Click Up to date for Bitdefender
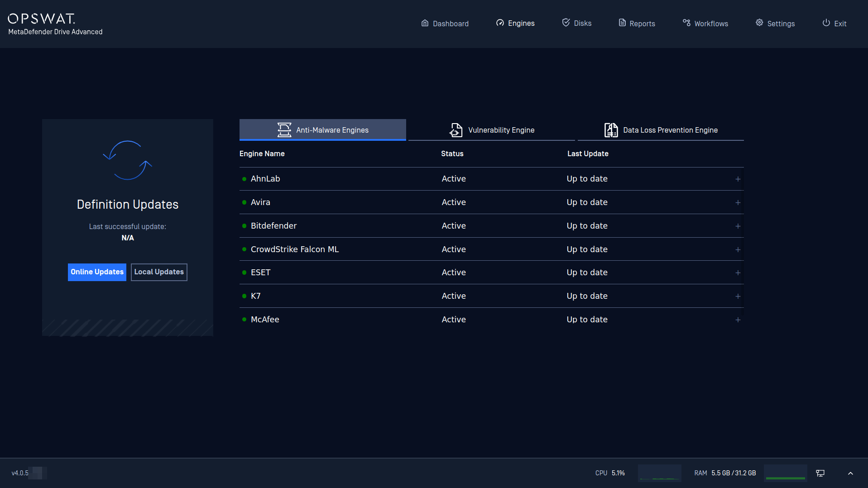 [587, 226]
